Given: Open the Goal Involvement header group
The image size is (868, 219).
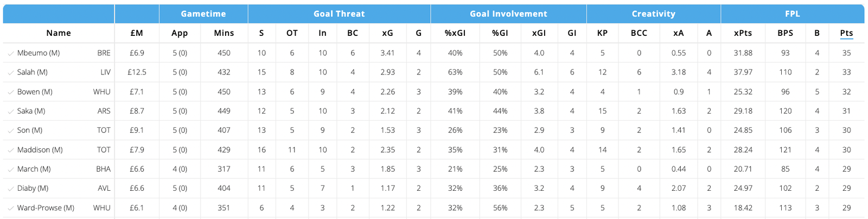Looking at the screenshot, I should pos(508,14).
